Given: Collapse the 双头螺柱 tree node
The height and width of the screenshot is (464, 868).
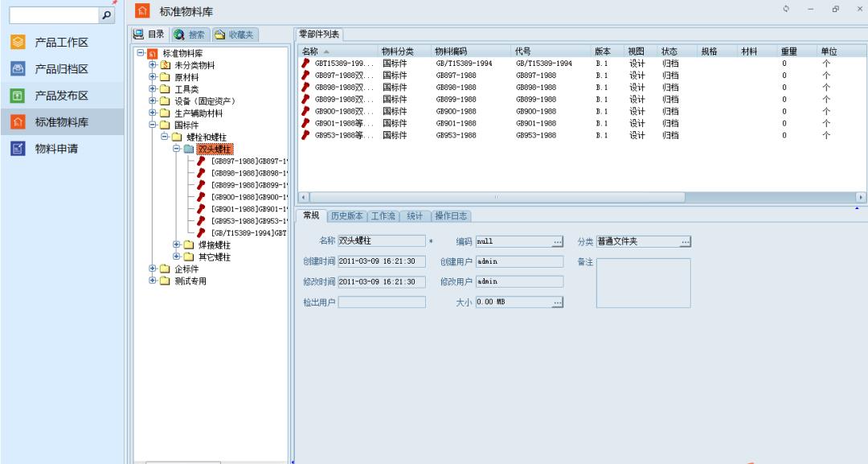Looking at the screenshot, I should pyautogui.click(x=177, y=149).
